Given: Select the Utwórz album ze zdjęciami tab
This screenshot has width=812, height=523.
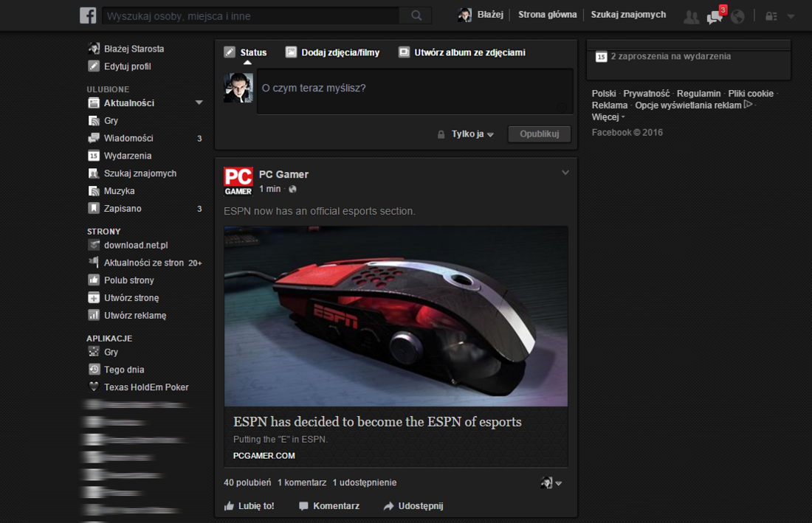Looking at the screenshot, I should pos(462,52).
